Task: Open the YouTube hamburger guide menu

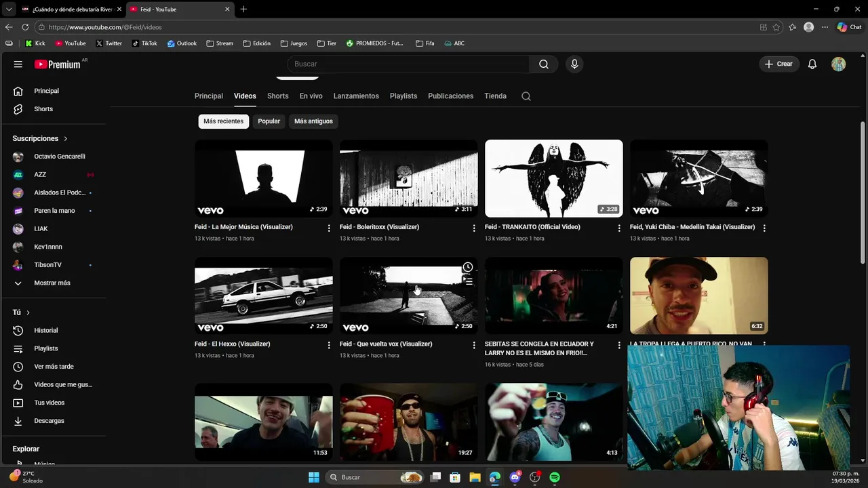Action: (18, 64)
